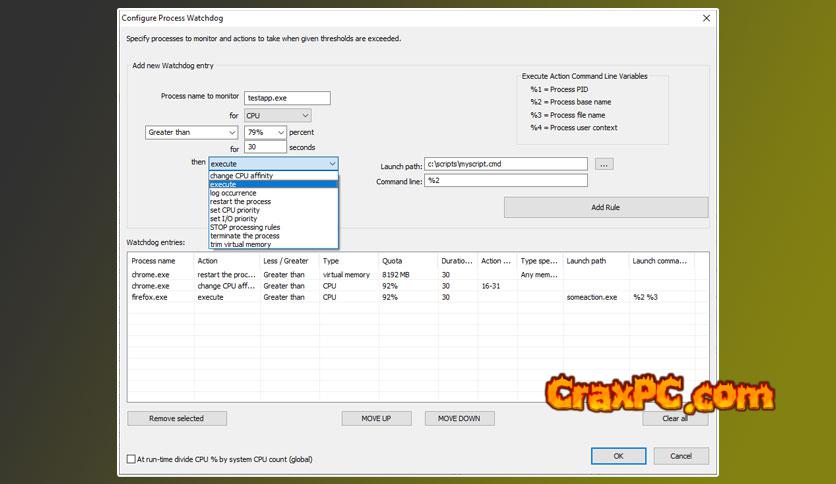Click the browse (...) button for launch path
Image resolution: width=836 pixels, height=484 pixels.
coord(603,163)
